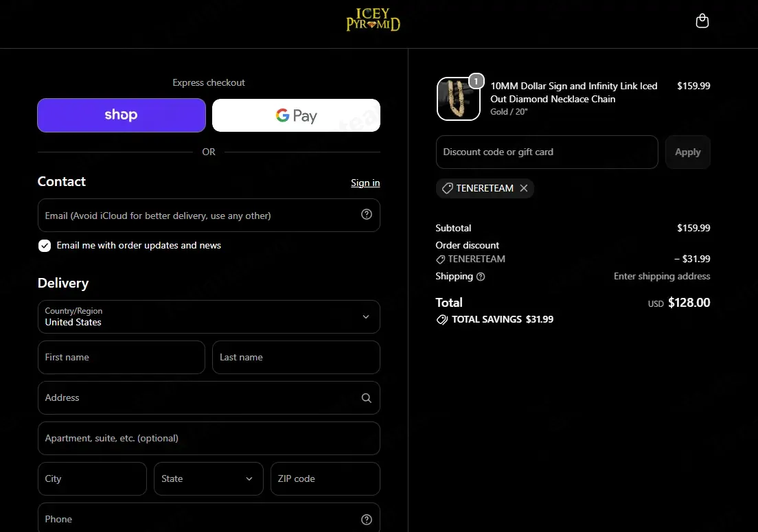This screenshot has height=532, width=758.
Task: Click the Subtotal $159.99 amount
Action: pyautogui.click(x=693, y=228)
